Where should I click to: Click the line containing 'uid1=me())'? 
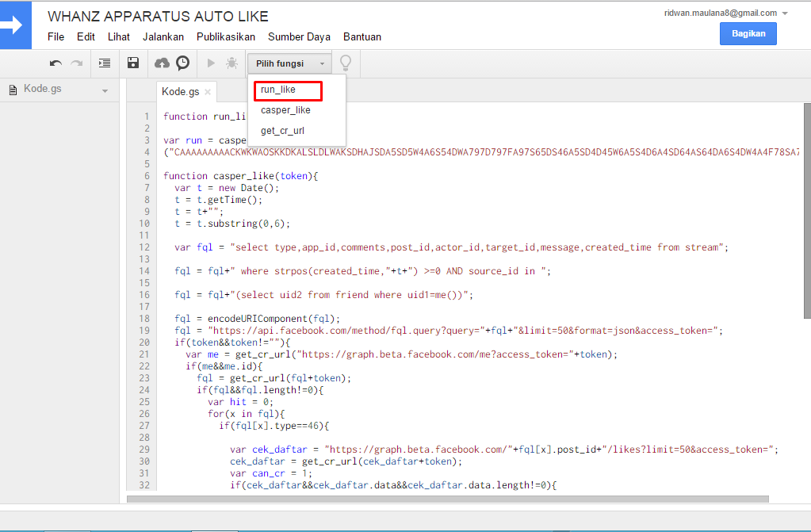(x=323, y=295)
